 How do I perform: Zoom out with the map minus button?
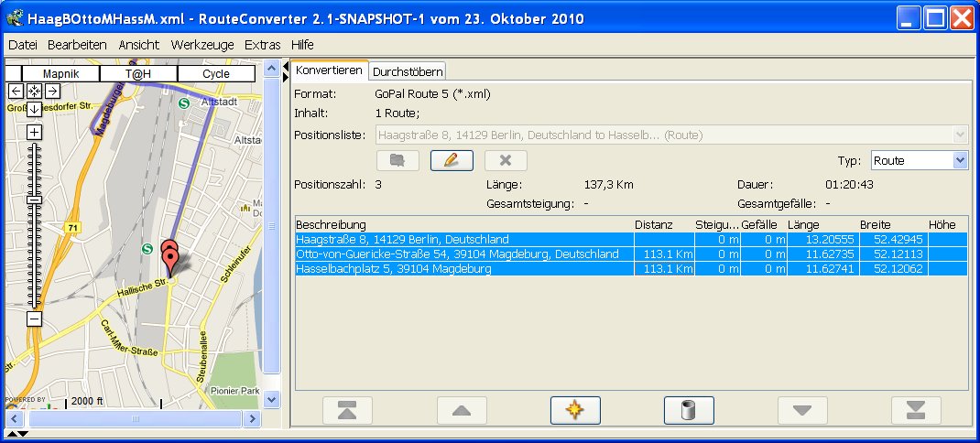[35, 319]
